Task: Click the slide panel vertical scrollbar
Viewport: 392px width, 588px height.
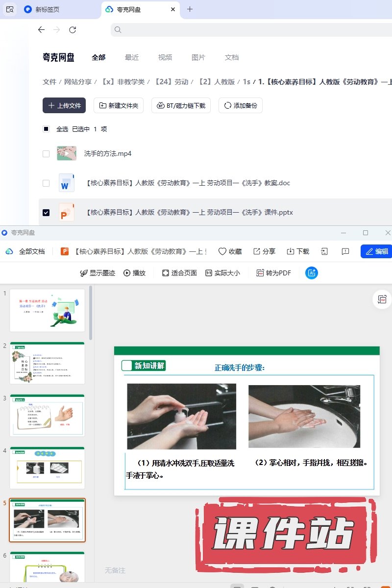Action: 91,314
